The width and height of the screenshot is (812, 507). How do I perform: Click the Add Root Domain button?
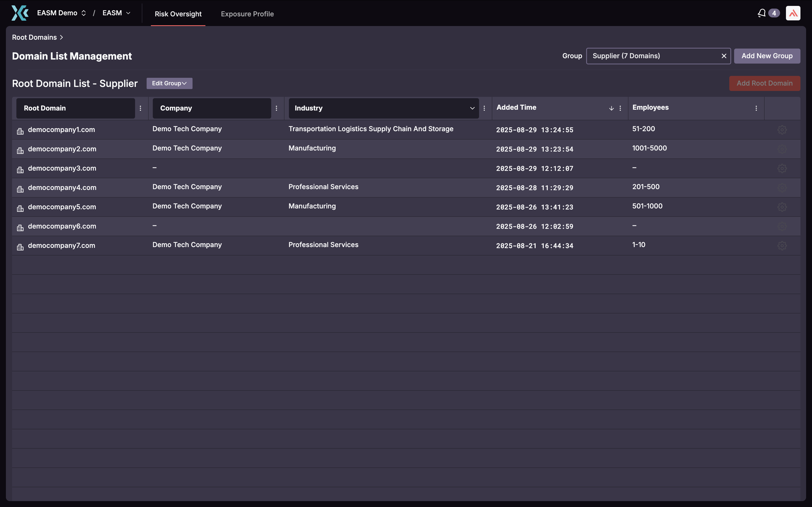(x=765, y=83)
